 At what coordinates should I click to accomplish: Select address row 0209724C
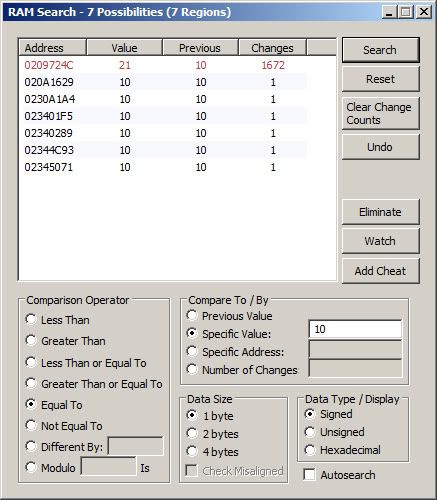point(163,65)
